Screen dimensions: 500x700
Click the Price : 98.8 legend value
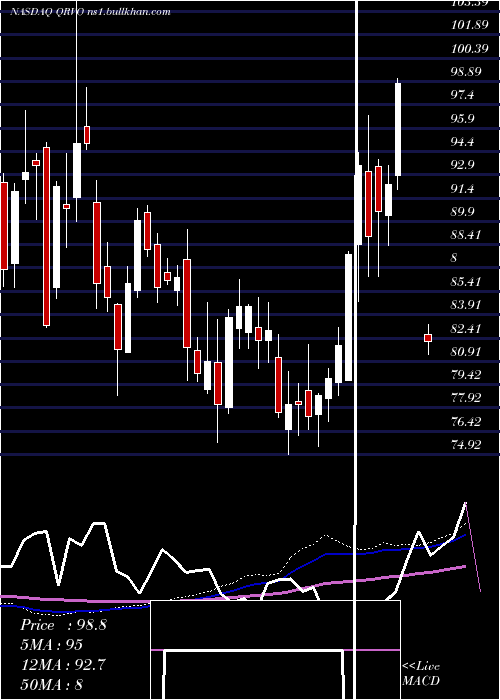click(63, 625)
